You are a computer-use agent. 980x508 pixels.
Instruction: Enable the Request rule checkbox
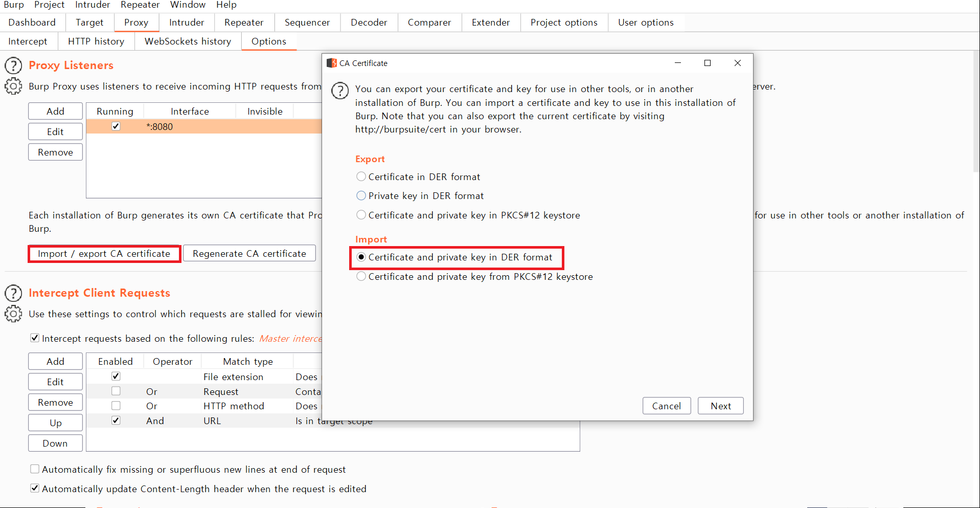click(x=116, y=391)
